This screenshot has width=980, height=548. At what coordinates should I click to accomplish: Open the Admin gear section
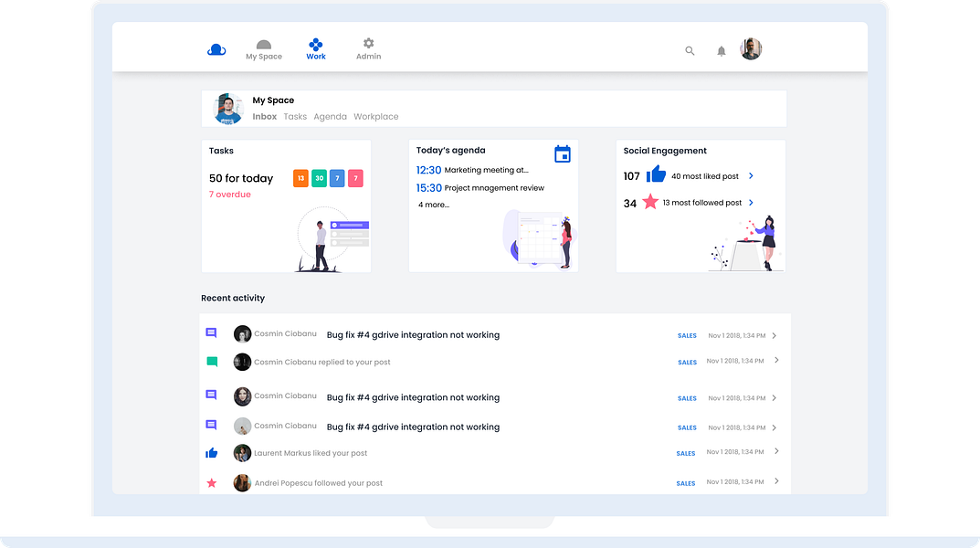(x=368, y=49)
